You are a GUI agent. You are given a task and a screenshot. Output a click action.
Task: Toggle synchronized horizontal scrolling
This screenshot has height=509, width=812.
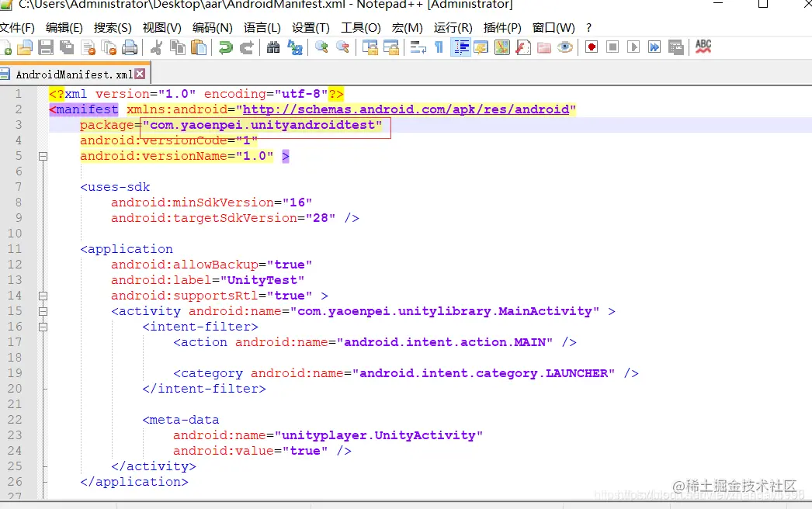391,47
